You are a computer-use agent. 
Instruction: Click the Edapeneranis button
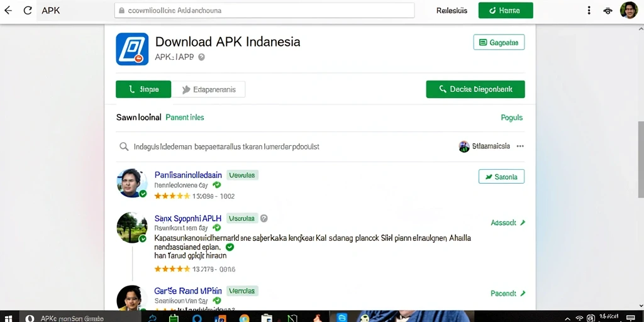(x=208, y=89)
